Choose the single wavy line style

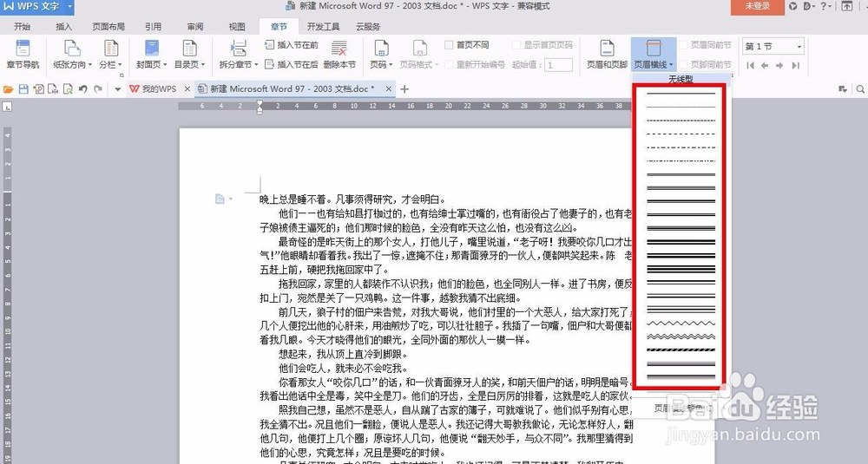681,323
